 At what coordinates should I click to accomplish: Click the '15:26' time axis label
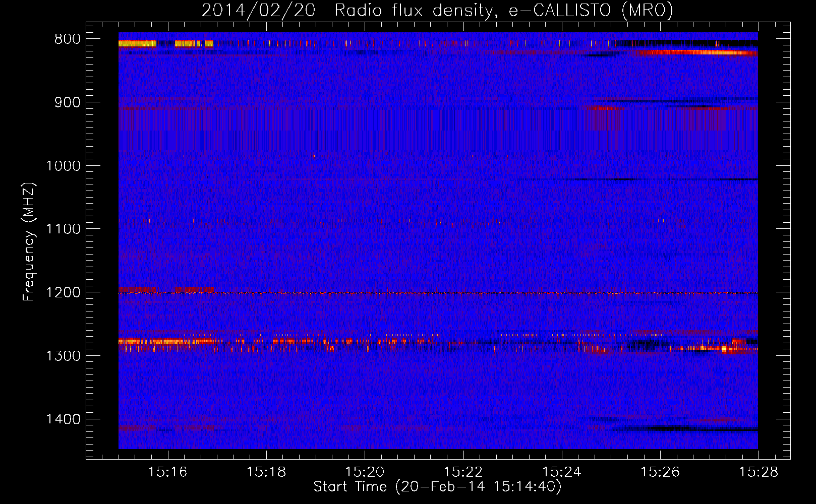[x=660, y=472]
